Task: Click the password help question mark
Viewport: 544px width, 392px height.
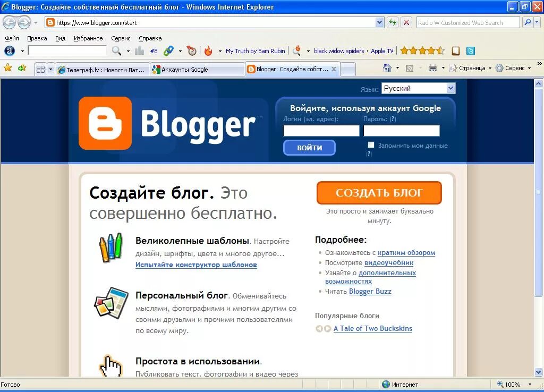Action: coord(393,119)
